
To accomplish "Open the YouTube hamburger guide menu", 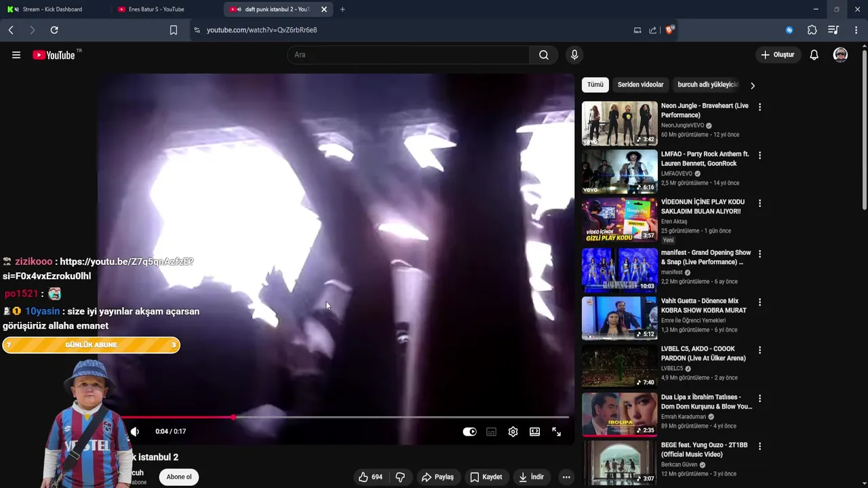I will pyautogui.click(x=16, y=55).
